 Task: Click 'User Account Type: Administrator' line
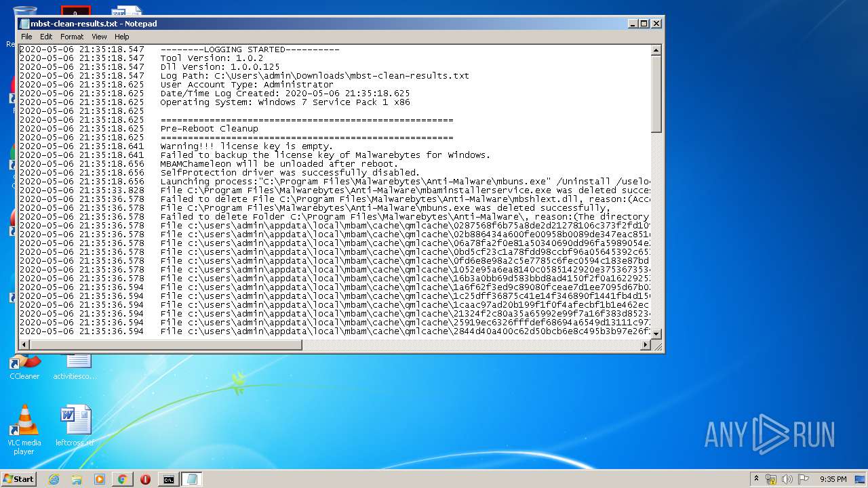(x=247, y=85)
